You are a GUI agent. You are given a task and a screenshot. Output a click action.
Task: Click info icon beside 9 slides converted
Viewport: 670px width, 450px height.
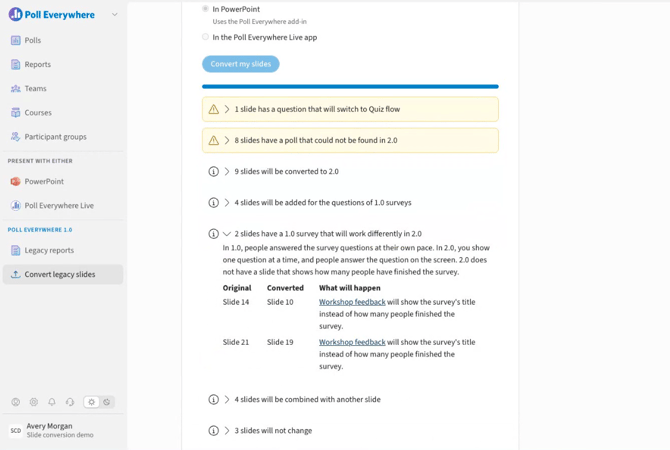coord(214,172)
